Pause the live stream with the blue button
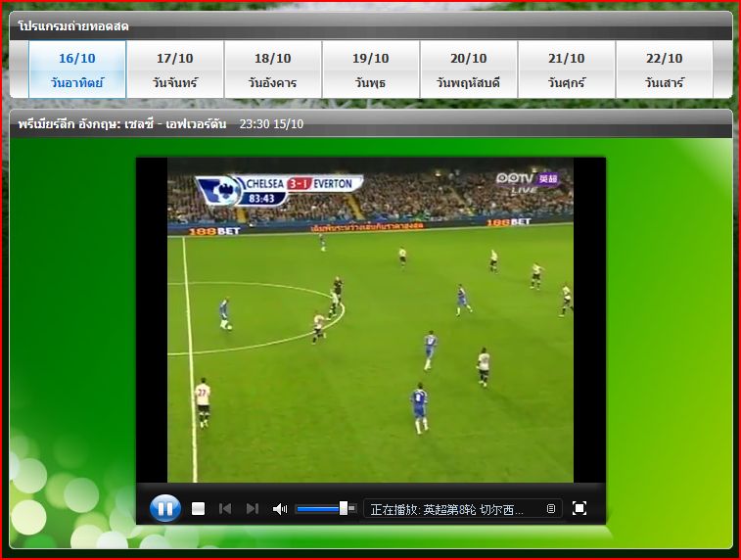741x560 pixels. coord(164,508)
